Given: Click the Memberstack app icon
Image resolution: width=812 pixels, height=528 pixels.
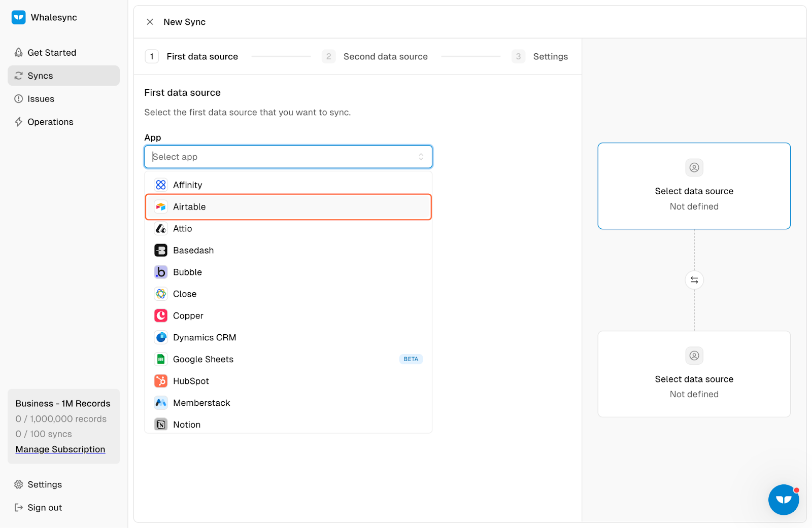Looking at the screenshot, I should click(161, 403).
